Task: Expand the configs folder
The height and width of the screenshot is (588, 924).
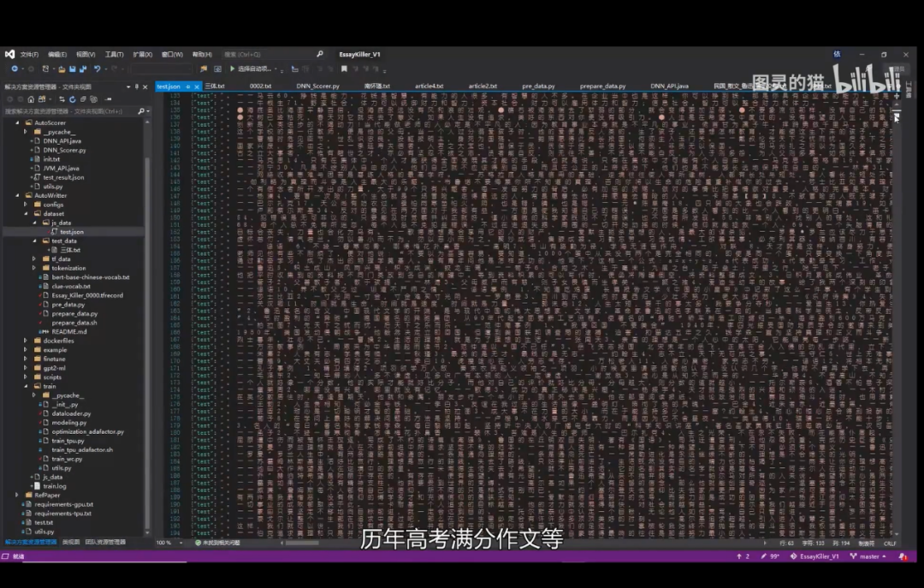Action: coord(26,205)
